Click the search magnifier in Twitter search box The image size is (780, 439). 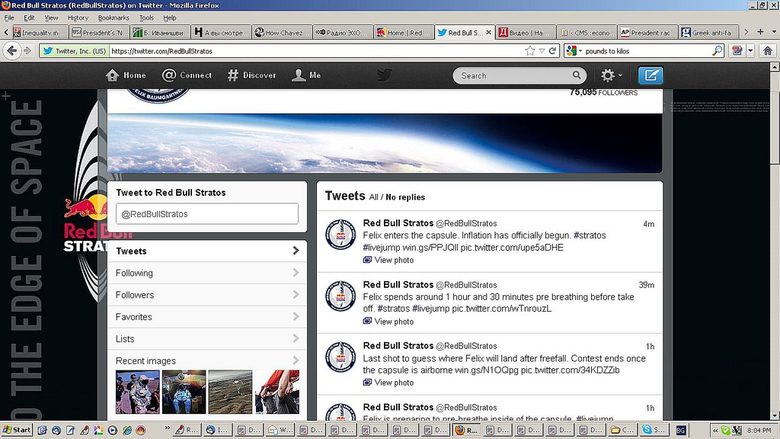click(576, 75)
